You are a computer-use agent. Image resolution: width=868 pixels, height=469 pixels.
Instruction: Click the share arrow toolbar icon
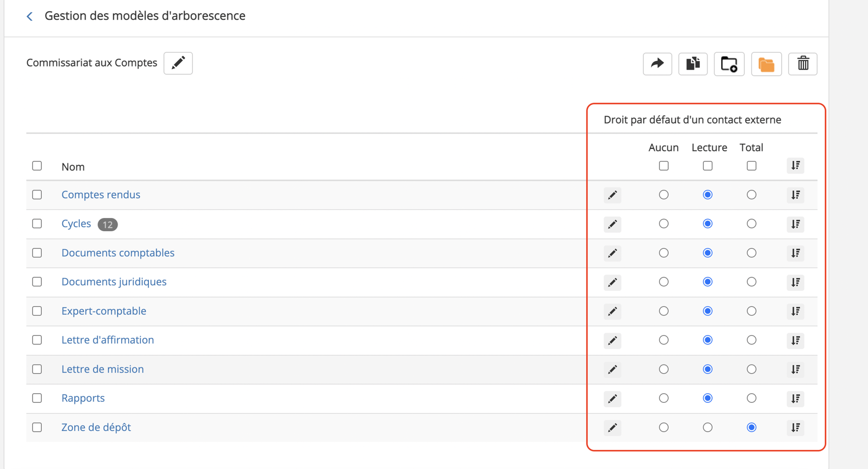(657, 64)
